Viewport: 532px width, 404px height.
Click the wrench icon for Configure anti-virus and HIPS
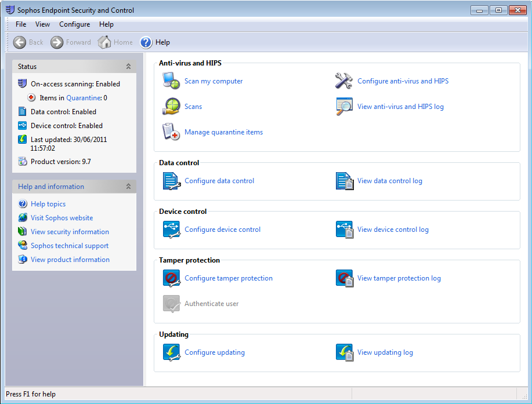pos(343,81)
